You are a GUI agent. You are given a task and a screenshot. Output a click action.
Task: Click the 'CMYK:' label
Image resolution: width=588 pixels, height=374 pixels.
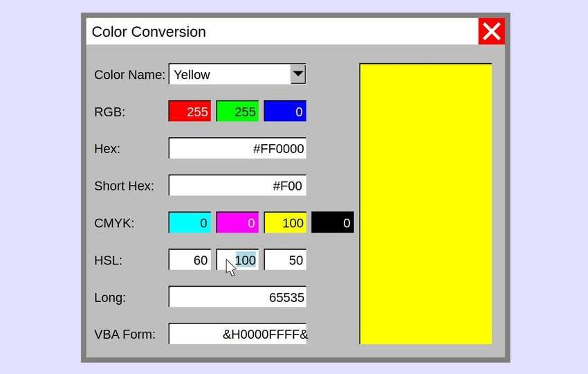coord(114,223)
